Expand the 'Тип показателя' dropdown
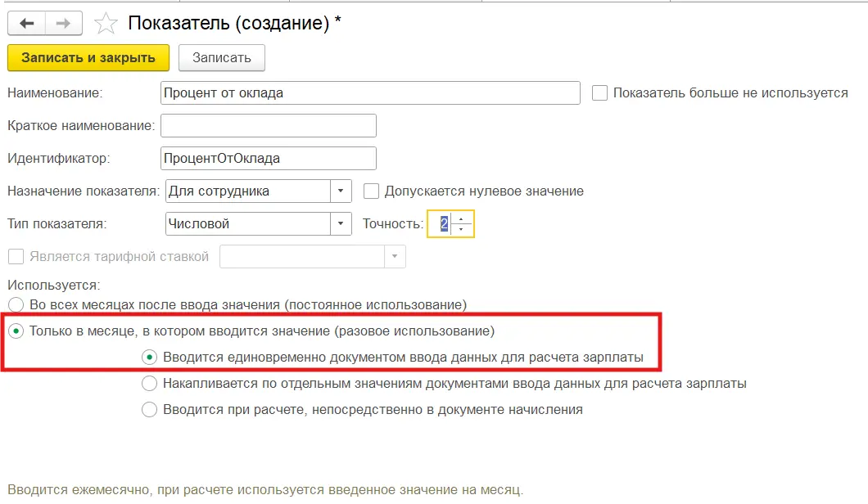This screenshot has width=868, height=504. pos(341,223)
